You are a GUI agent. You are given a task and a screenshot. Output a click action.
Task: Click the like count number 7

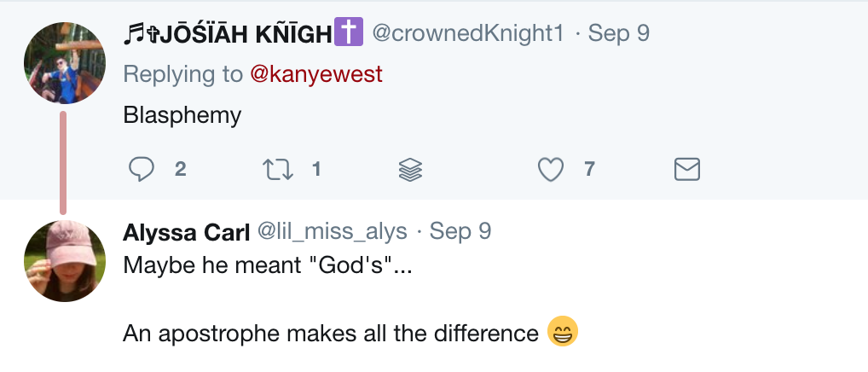[589, 170]
